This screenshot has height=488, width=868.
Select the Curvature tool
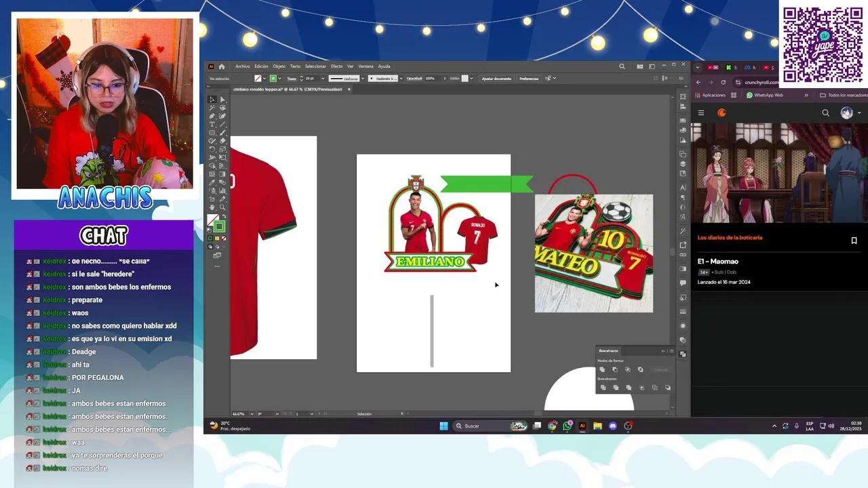222,116
